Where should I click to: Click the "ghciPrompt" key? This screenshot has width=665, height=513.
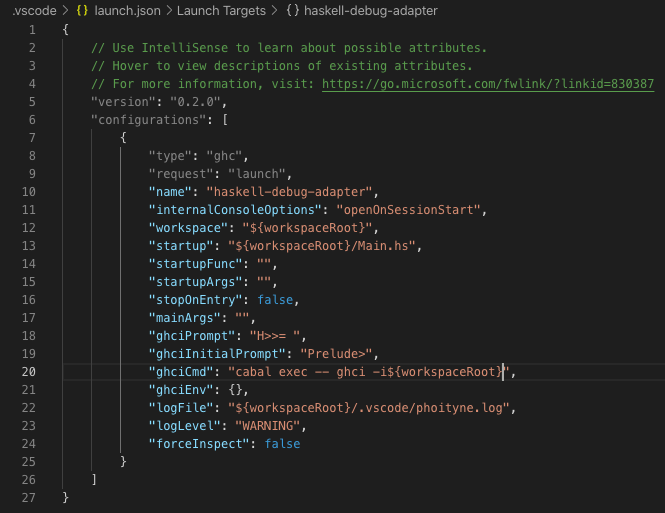coord(192,336)
